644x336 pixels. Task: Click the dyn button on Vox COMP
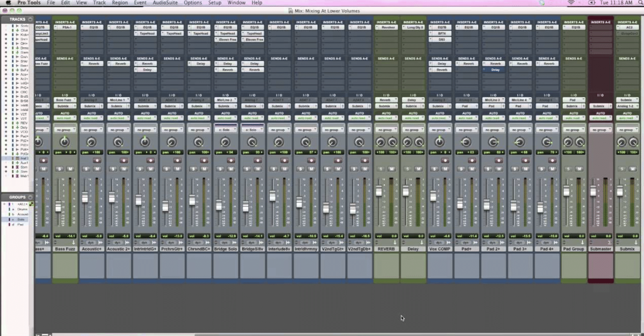click(x=439, y=243)
